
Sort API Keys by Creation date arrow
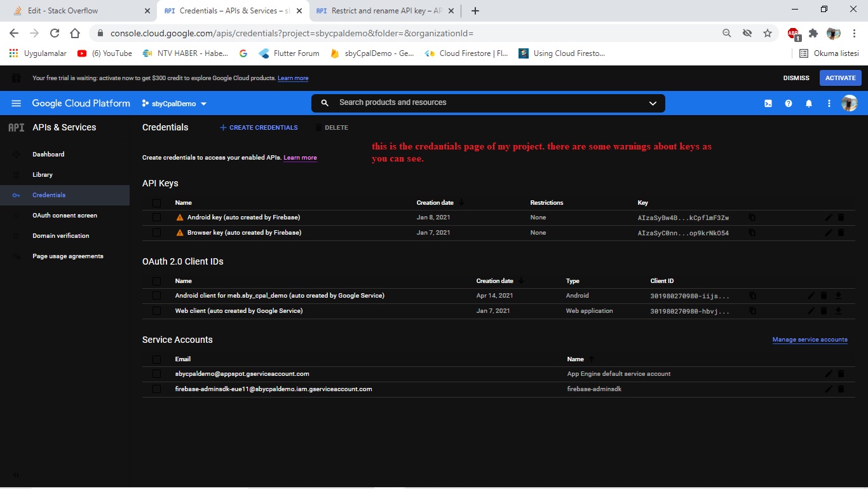[462, 202]
